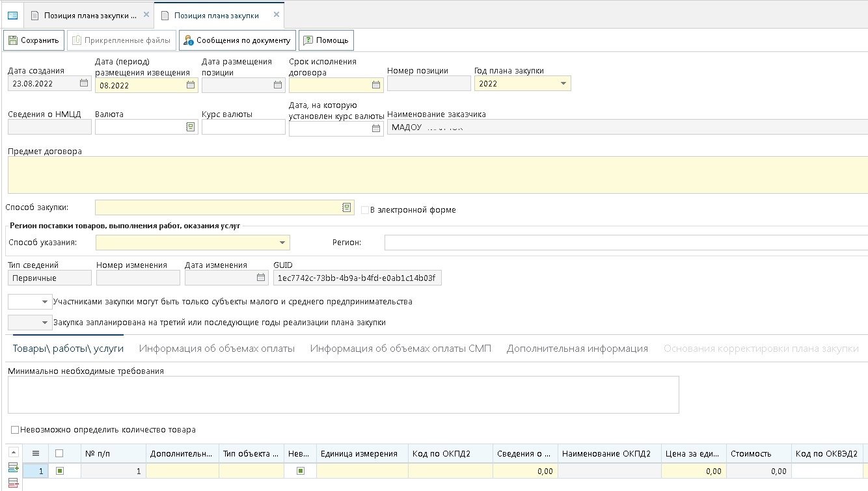Click the Код по ОКПД2 column header
Viewport: 868px width, 491px height.
pos(450,453)
